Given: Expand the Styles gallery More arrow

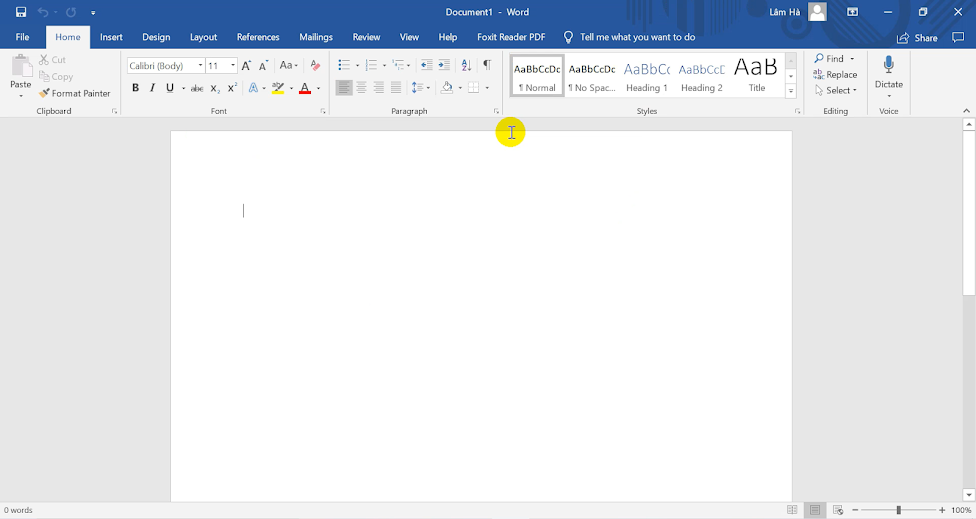Looking at the screenshot, I should (791, 91).
